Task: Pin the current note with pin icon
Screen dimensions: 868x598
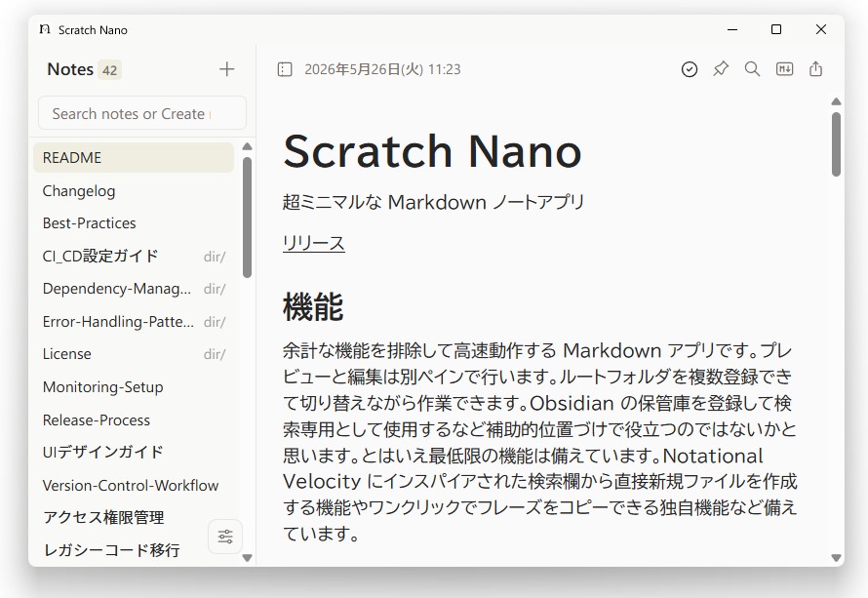Action: tap(721, 69)
